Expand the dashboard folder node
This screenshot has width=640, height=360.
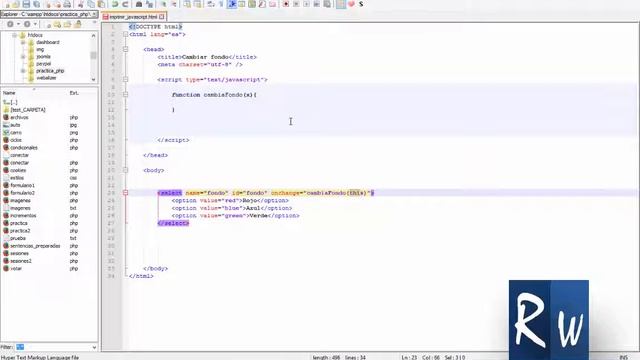click(x=23, y=42)
